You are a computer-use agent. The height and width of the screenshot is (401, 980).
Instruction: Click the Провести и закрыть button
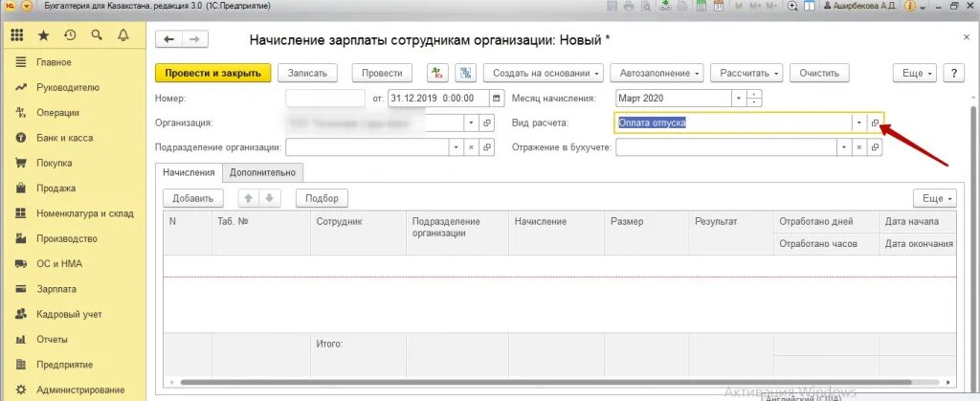pos(213,73)
